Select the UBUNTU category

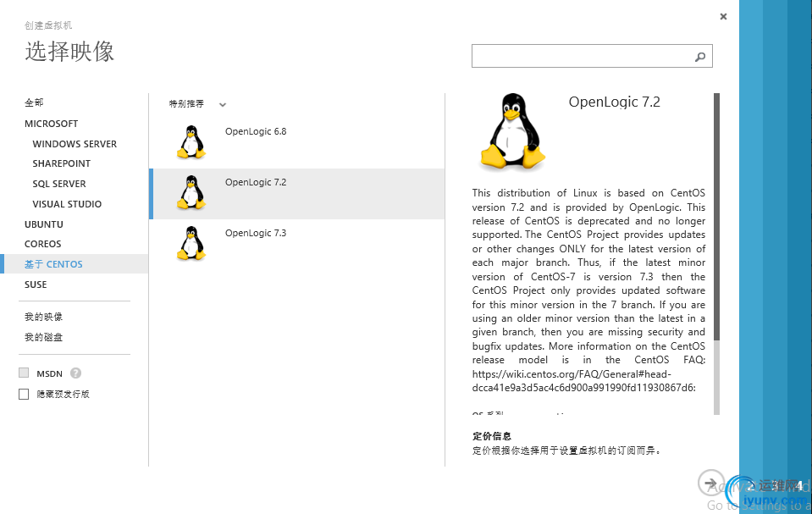(44, 224)
